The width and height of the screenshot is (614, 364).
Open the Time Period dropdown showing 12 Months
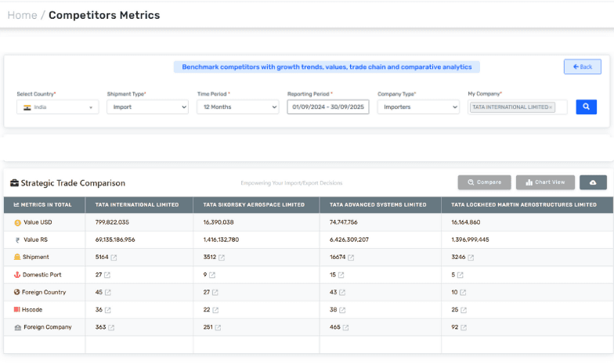point(238,106)
